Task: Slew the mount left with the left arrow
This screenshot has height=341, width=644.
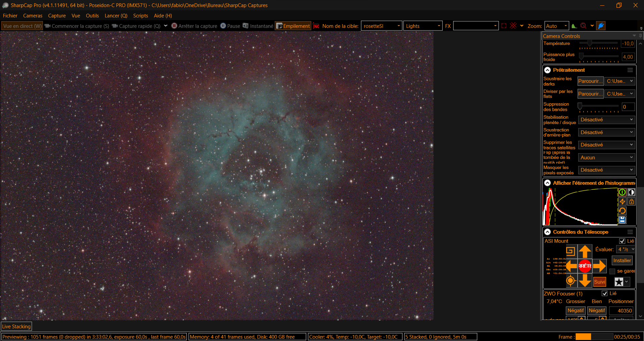Action: click(x=571, y=266)
